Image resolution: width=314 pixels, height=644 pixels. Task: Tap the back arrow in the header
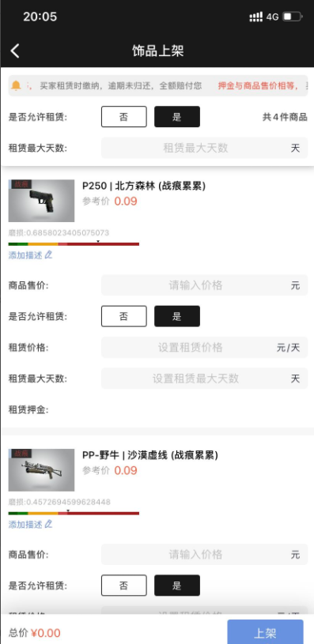click(x=15, y=51)
